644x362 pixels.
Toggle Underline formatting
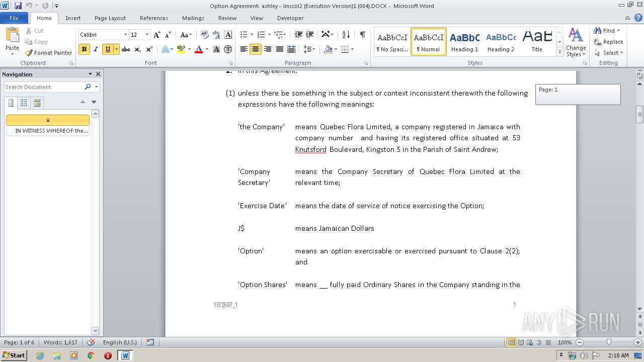(x=107, y=49)
